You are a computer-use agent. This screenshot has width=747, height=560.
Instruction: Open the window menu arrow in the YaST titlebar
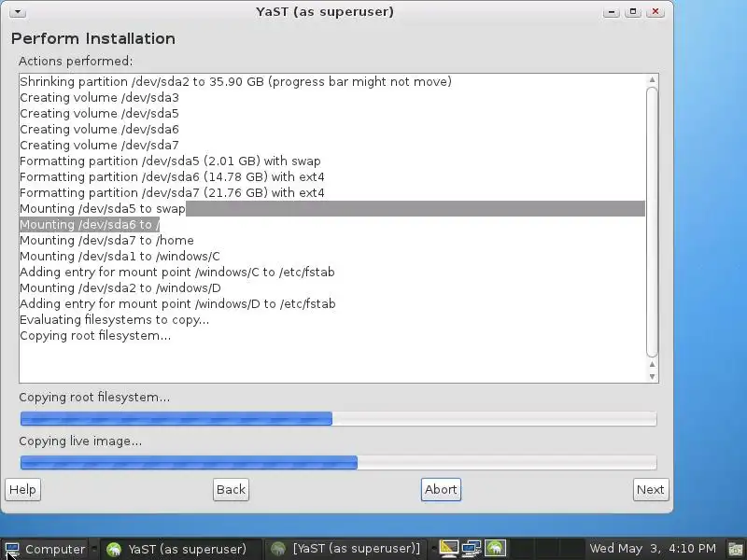(18, 11)
